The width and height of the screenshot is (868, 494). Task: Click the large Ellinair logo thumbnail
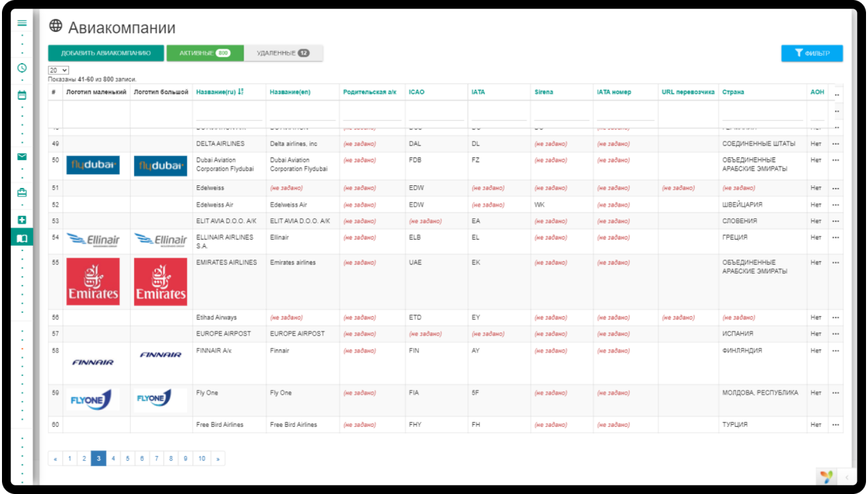(x=161, y=240)
